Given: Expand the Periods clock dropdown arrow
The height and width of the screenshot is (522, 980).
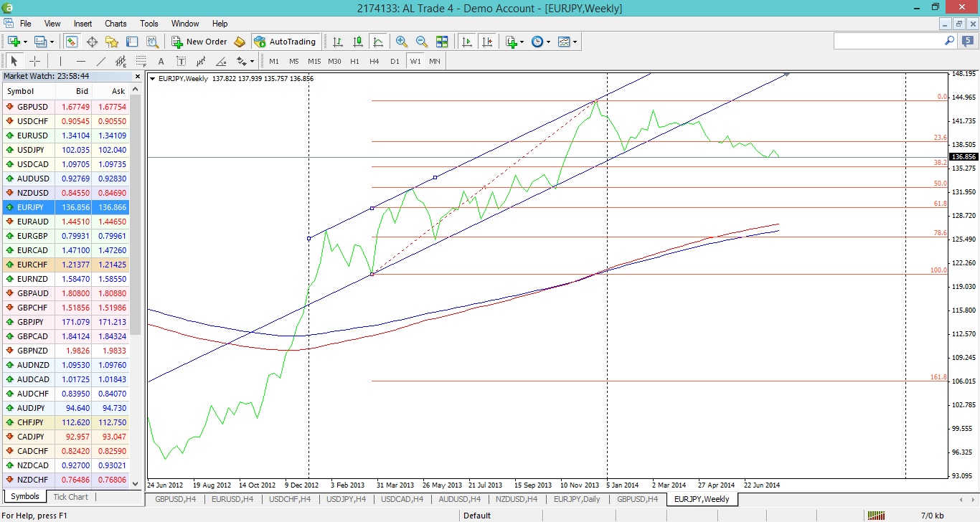Looking at the screenshot, I should click(549, 42).
